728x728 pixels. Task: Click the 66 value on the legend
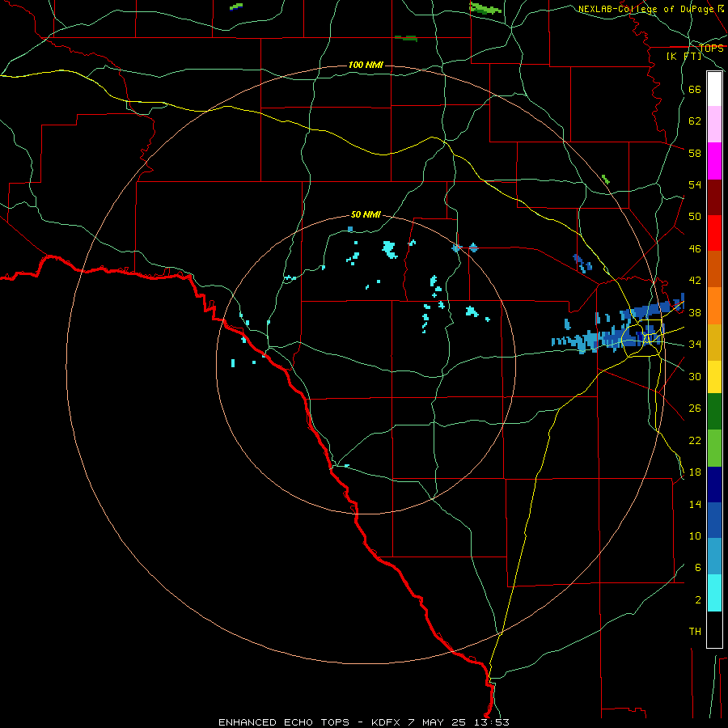coord(695,89)
